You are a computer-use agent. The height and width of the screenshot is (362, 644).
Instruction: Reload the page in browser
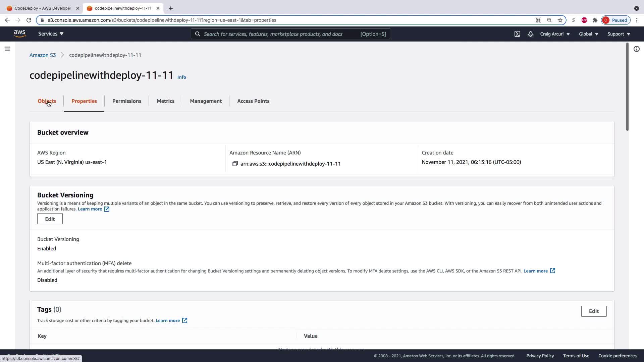point(29,20)
